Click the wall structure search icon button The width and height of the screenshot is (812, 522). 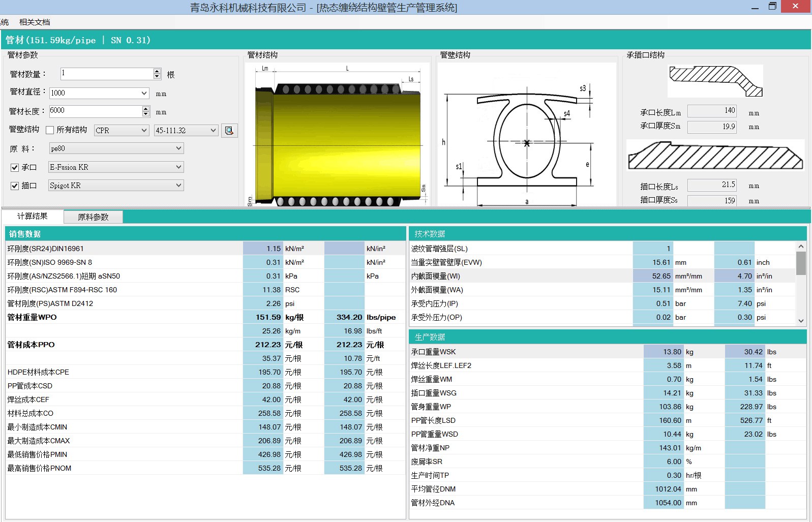tap(229, 131)
